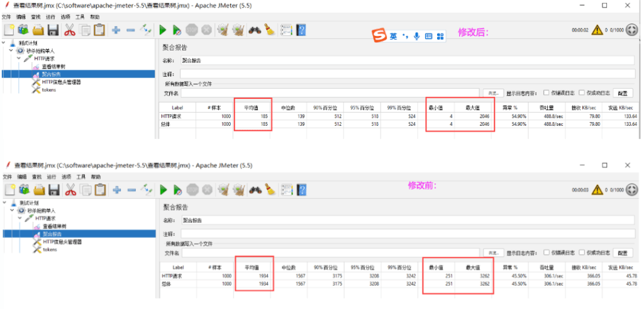The height and width of the screenshot is (309, 644).
Task: Click the yellow warning triangle in the upper window
Action: tap(597, 30)
